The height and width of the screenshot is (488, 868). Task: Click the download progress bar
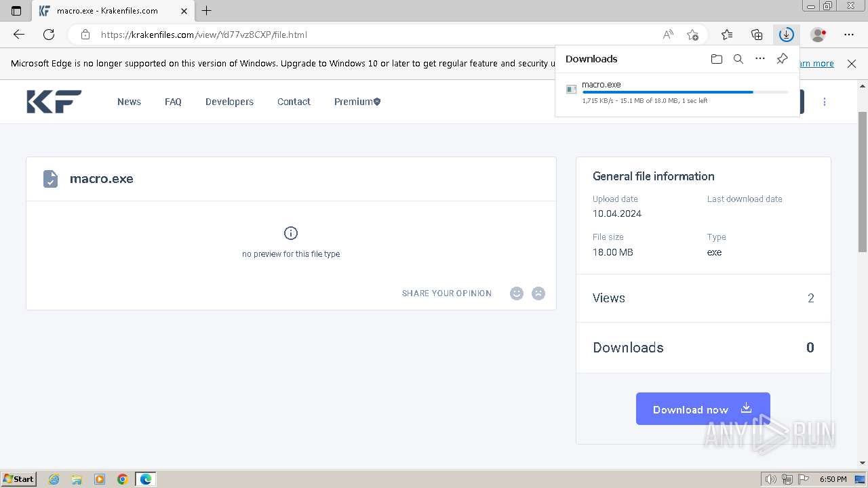pyautogui.click(x=686, y=92)
